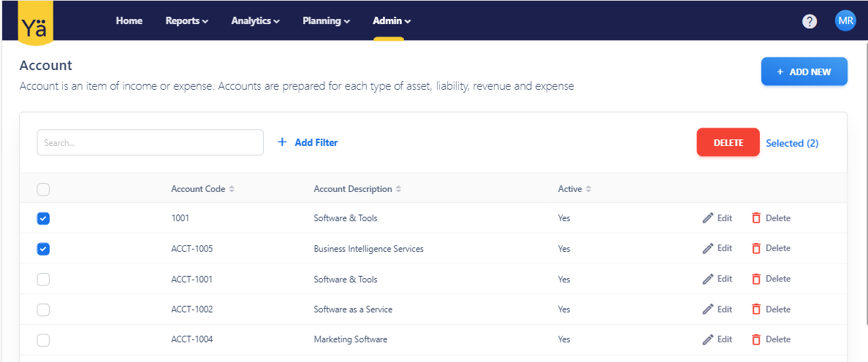Open the Admin menu

392,21
